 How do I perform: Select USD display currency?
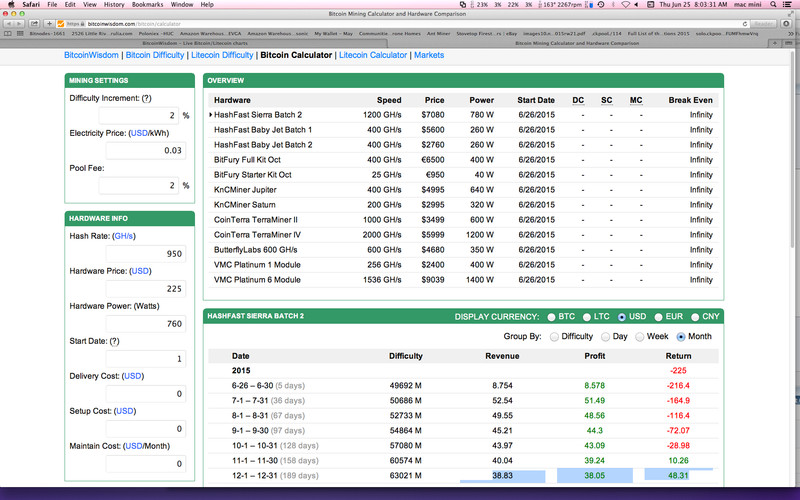click(x=621, y=317)
